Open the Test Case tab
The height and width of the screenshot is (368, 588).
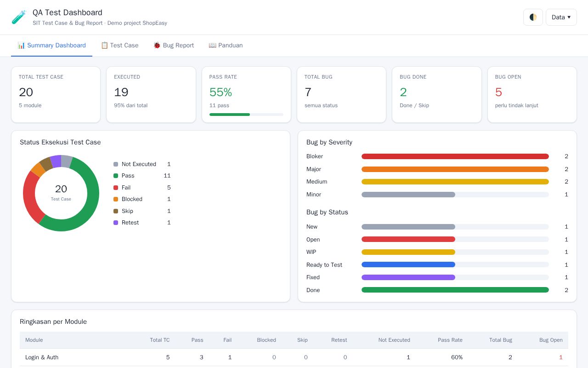click(x=119, y=45)
